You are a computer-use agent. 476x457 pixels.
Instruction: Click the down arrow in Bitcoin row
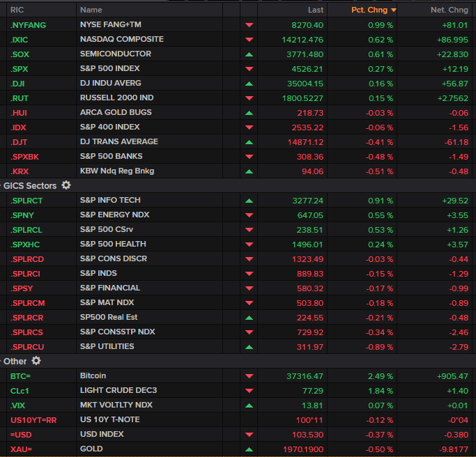(x=249, y=376)
